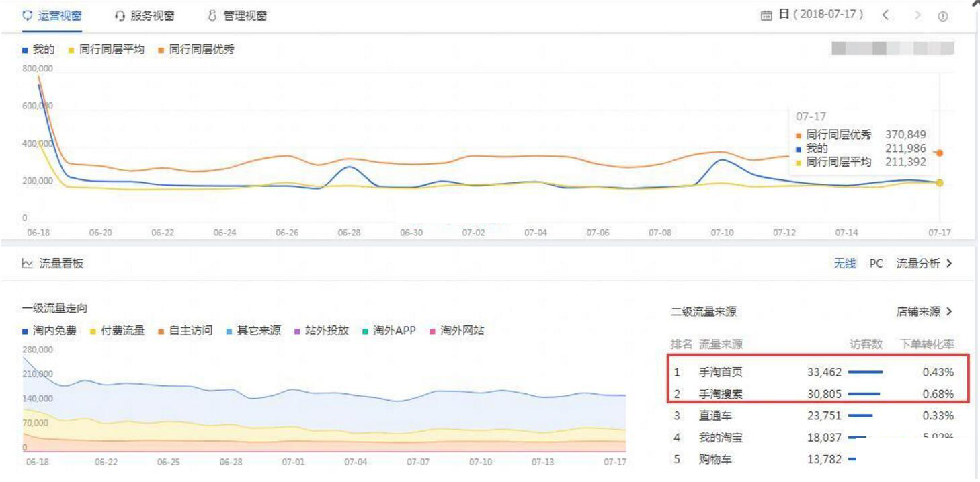Click the 服务视窗 headset icon
This screenshot has height=482, width=980.
[119, 15]
